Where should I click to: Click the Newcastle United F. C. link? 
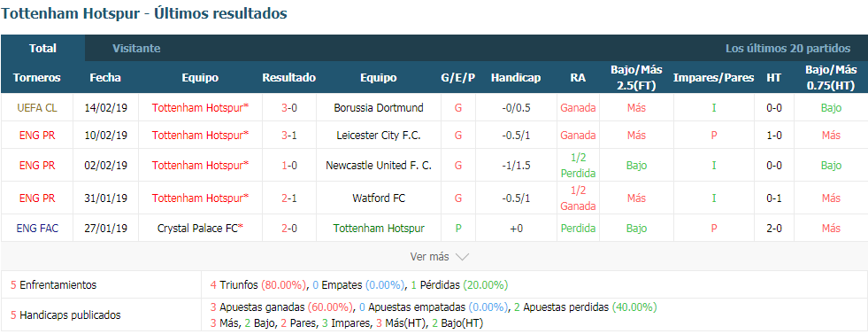(379, 165)
